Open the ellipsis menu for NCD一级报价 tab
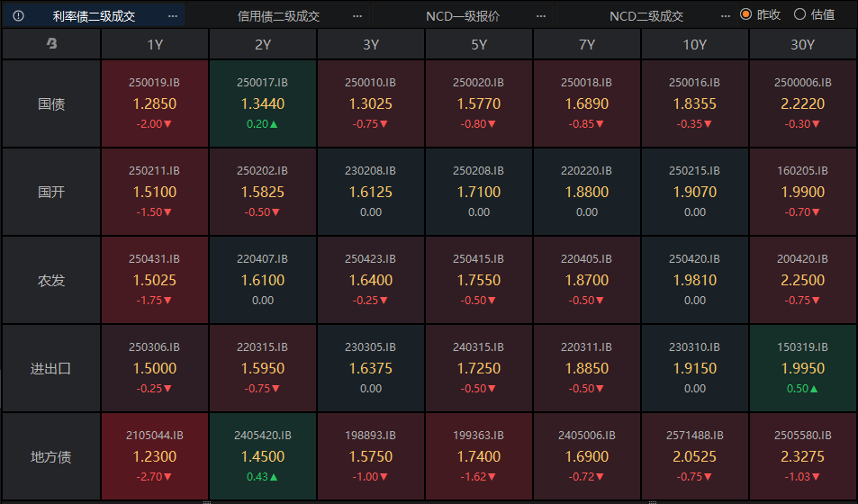Screen dimensions: 858x504 pyautogui.click(x=541, y=16)
